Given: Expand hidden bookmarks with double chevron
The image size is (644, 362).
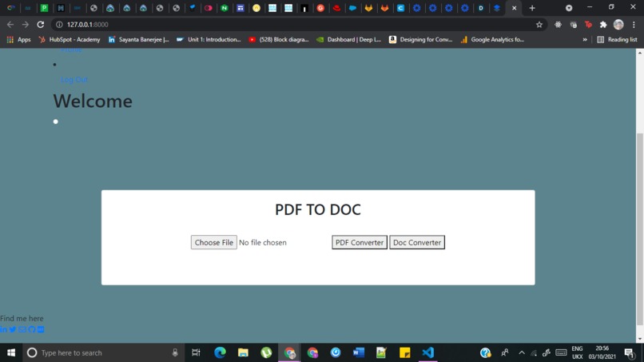Looking at the screenshot, I should pyautogui.click(x=585, y=39).
